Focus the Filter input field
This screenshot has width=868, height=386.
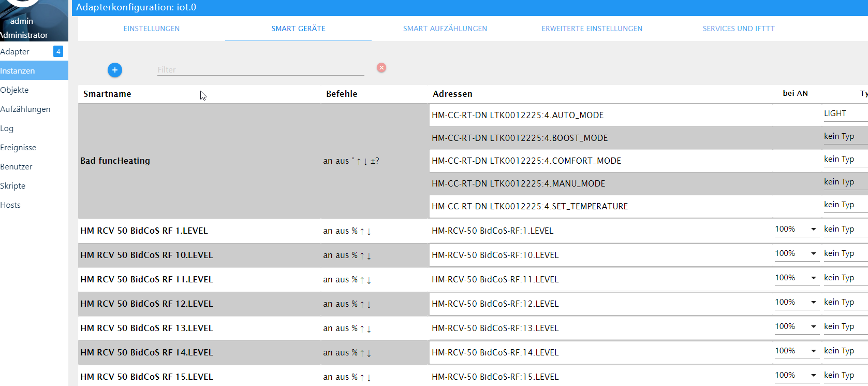coord(261,69)
